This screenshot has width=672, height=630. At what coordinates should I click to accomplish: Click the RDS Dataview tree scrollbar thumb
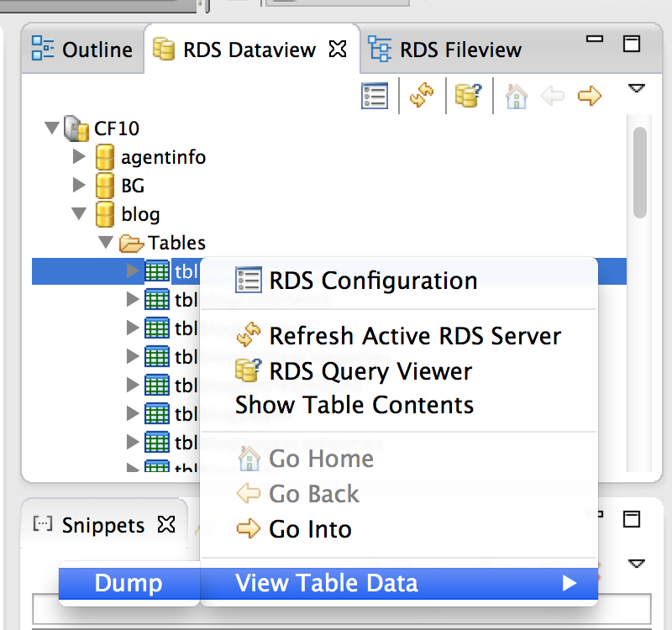tap(640, 173)
